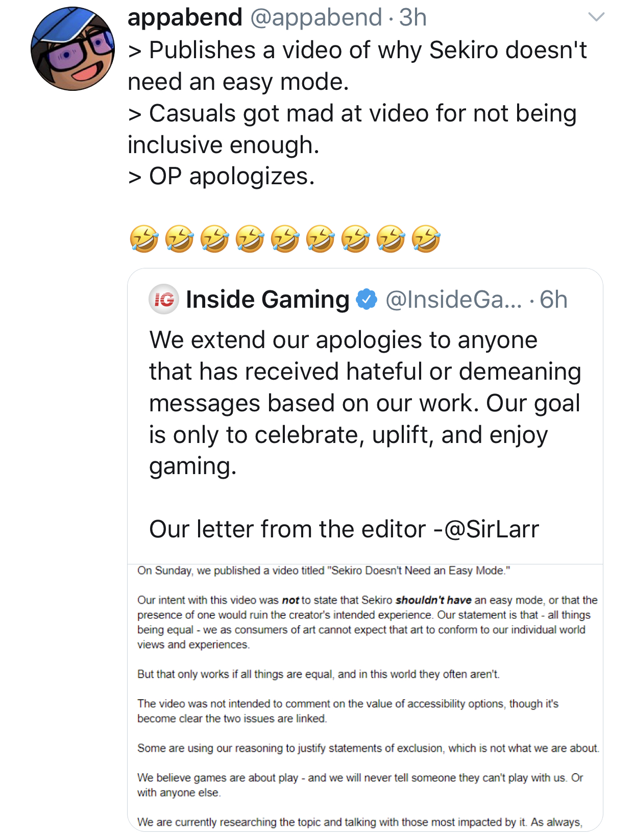Open the appabend display name link

pos(185,18)
